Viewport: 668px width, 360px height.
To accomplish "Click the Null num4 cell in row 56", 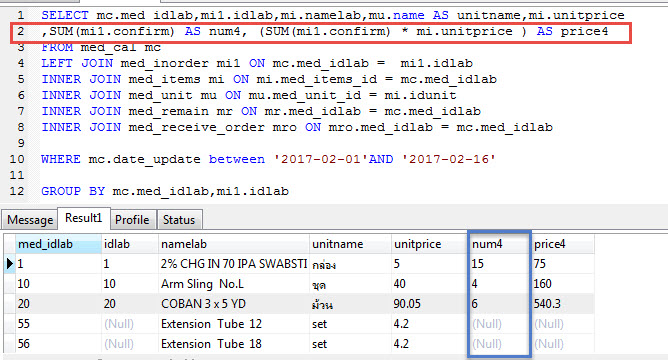I will point(499,344).
